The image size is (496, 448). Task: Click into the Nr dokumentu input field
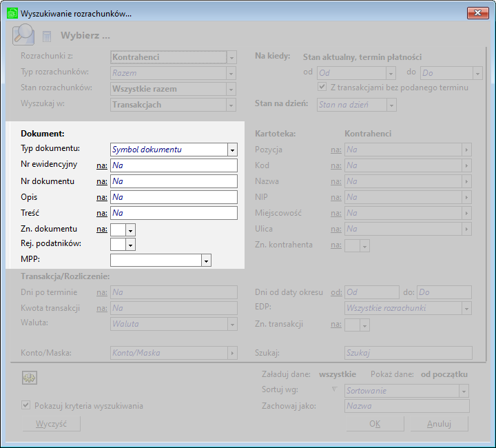[x=174, y=181]
